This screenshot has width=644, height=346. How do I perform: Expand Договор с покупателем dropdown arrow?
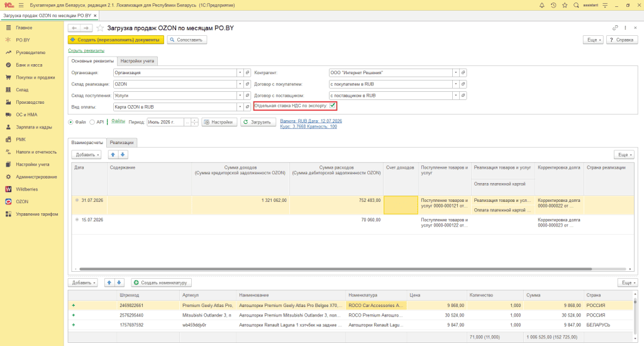point(455,84)
